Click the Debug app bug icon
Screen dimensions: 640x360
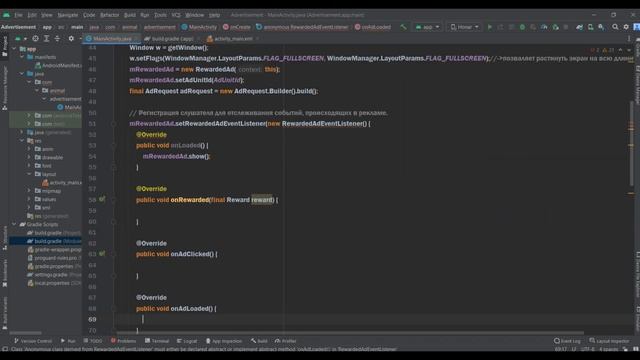(x=522, y=27)
